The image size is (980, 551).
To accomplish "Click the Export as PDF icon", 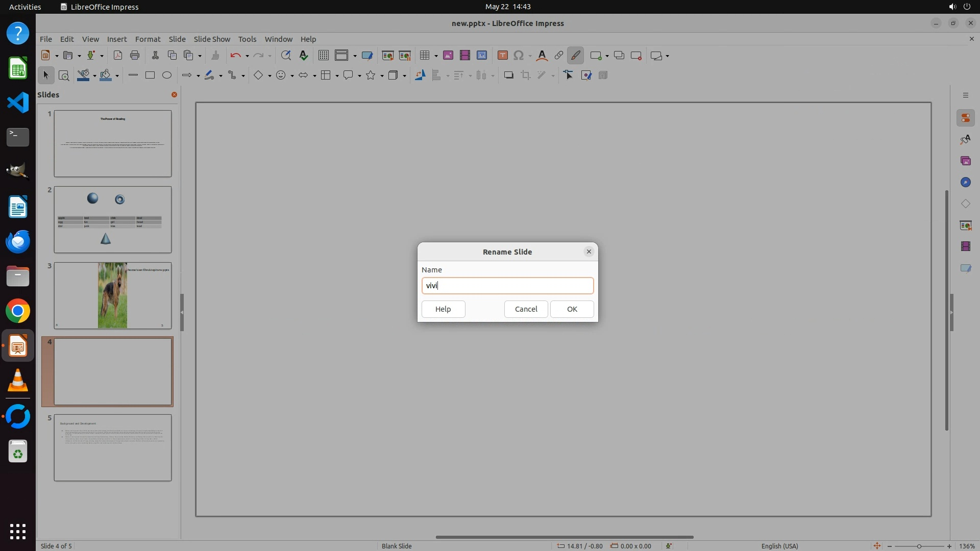I will [118, 56].
